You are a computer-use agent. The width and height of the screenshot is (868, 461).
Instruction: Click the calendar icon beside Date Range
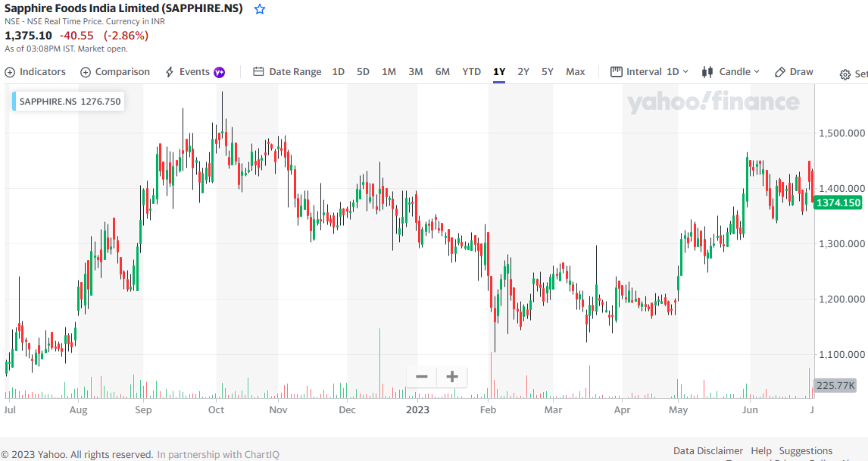[x=258, y=71]
